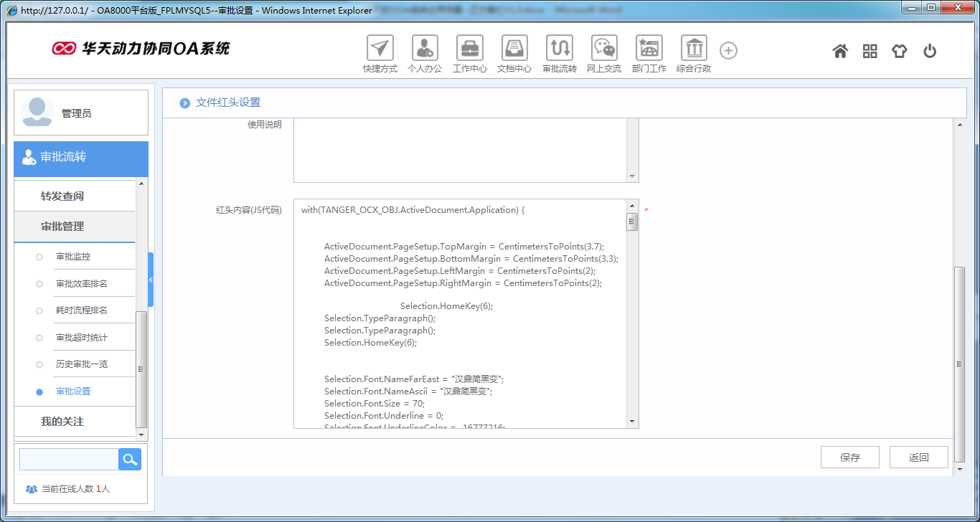Click the search magnifier button in sidebar

[x=130, y=460]
